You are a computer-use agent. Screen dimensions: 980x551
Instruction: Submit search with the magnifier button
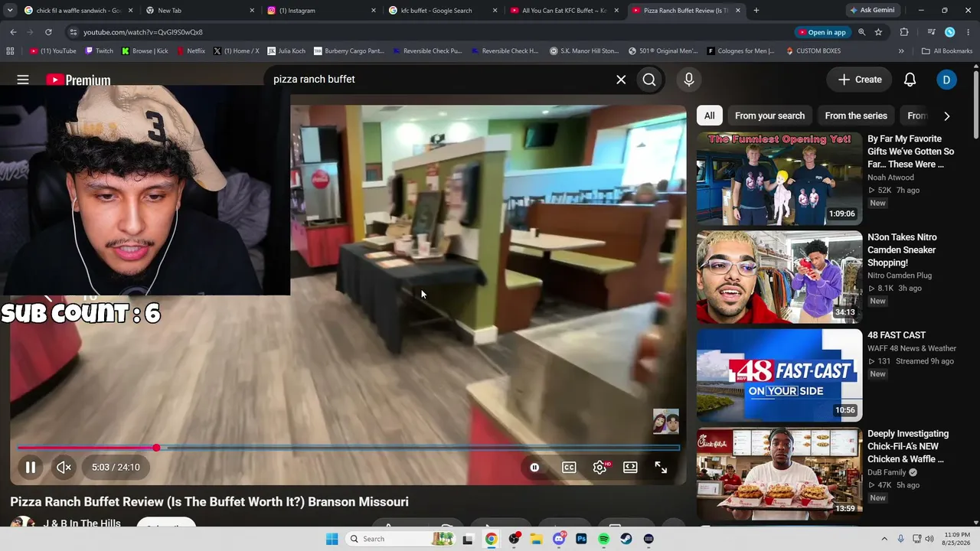[649, 80]
